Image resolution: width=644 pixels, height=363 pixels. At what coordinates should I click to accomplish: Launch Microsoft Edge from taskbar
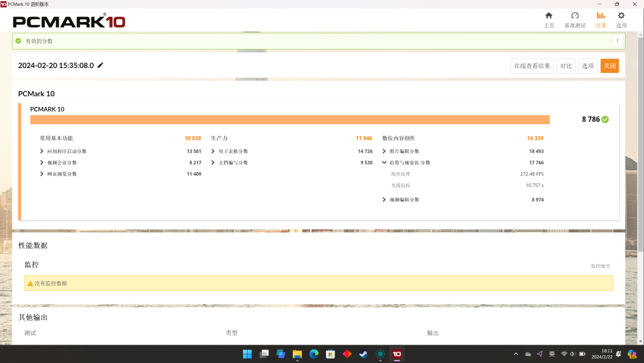[314, 354]
